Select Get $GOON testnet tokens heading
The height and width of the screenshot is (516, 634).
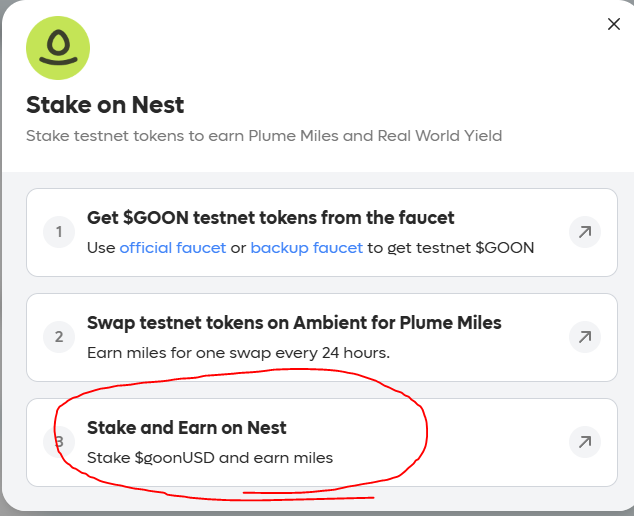point(270,218)
